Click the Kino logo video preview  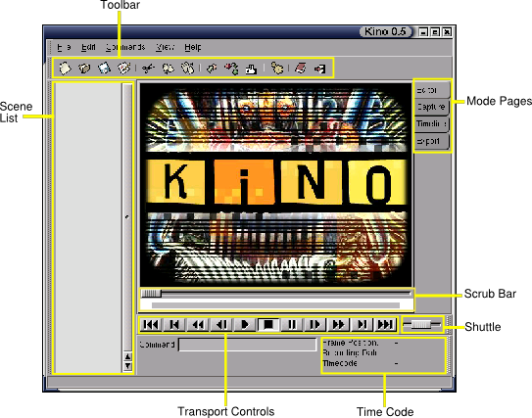click(x=276, y=185)
